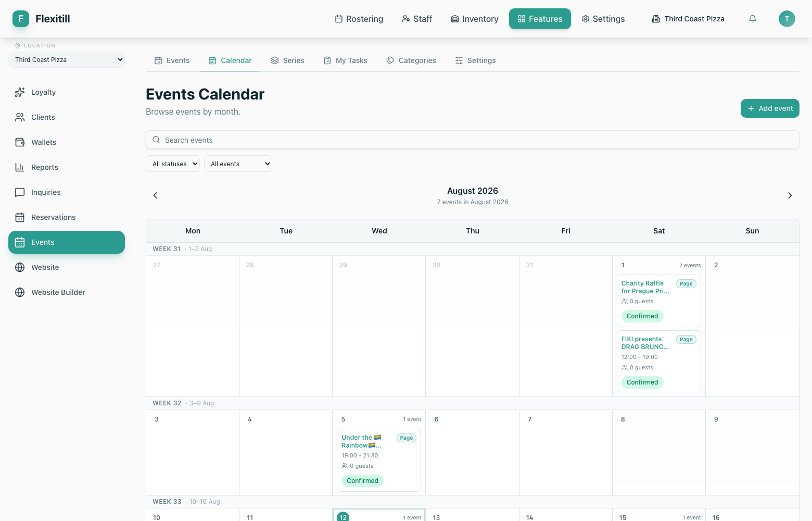This screenshot has width=812, height=521.
Task: Select highlighted day 12 in the calendar
Action: 343,517
